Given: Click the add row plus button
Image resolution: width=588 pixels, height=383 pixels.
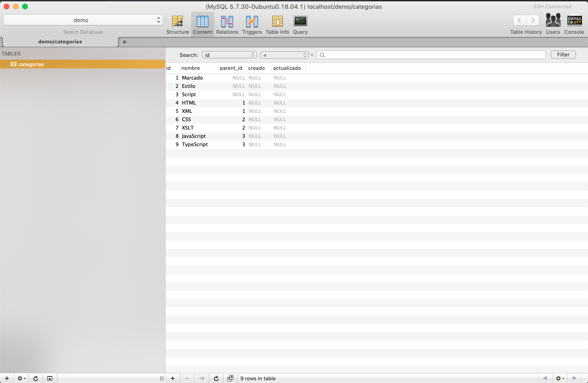Looking at the screenshot, I should [173, 378].
